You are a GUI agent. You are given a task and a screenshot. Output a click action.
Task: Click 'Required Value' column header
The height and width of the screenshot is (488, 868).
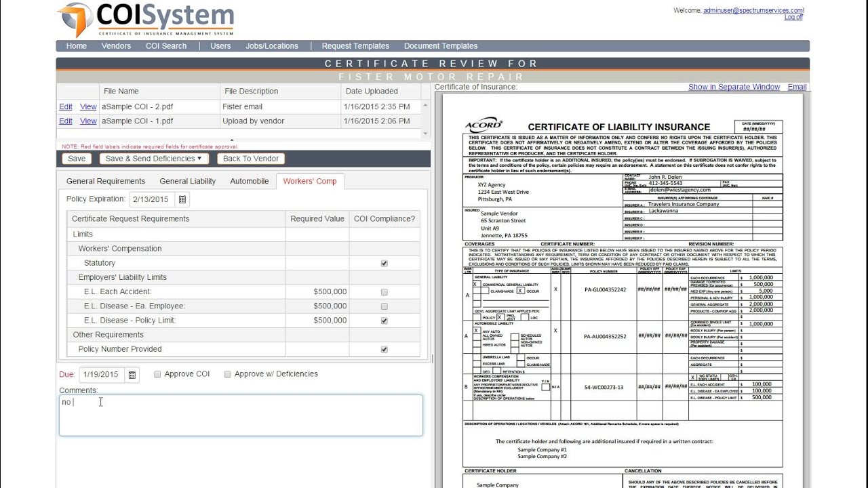(x=317, y=219)
